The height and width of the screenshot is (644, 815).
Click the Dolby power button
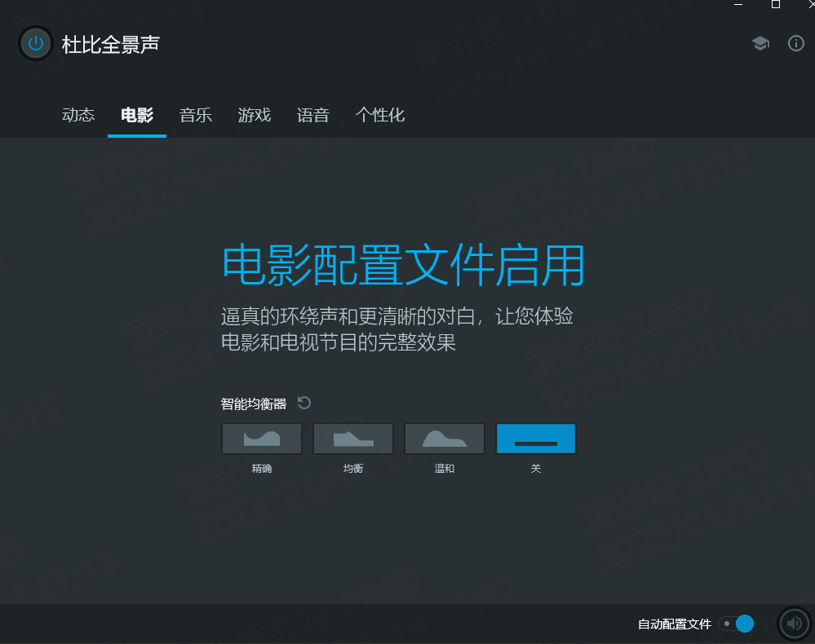(x=35, y=44)
